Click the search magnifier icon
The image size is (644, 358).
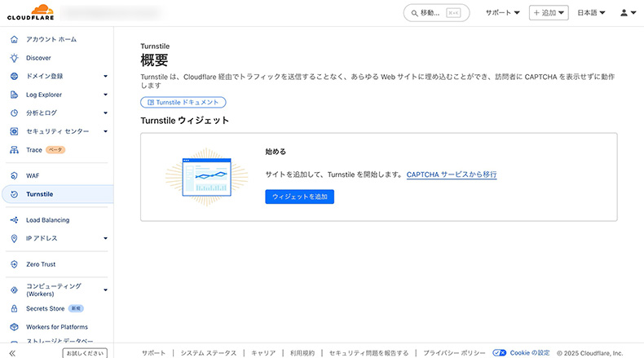point(414,13)
